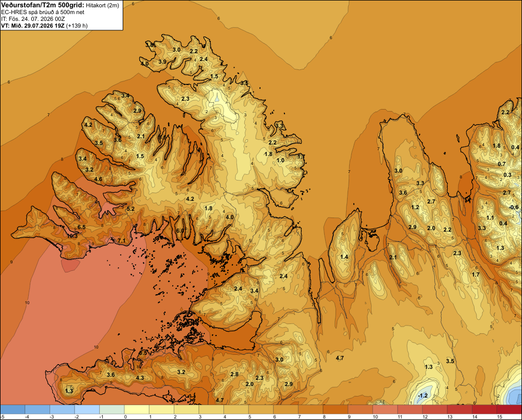Viewport: 522px width, 420px height.
Task: Click legend swatch between 12 and 13
Action: pyautogui.click(x=435, y=409)
